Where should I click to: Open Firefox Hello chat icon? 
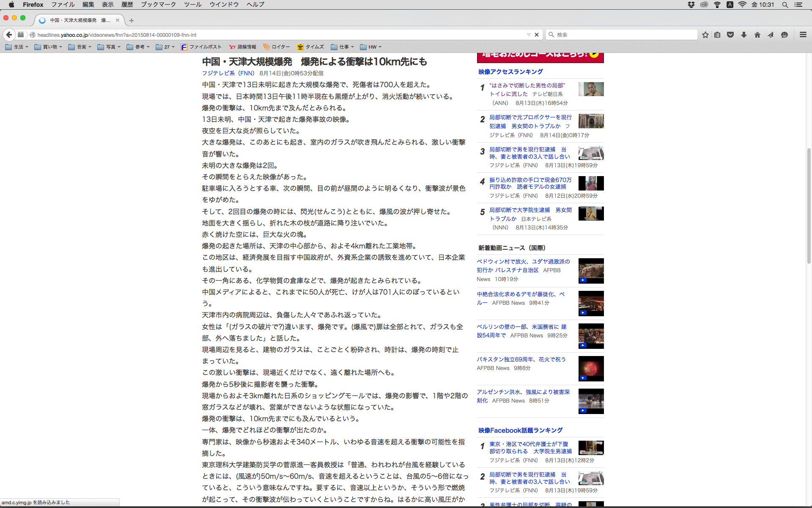pyautogui.click(x=785, y=35)
